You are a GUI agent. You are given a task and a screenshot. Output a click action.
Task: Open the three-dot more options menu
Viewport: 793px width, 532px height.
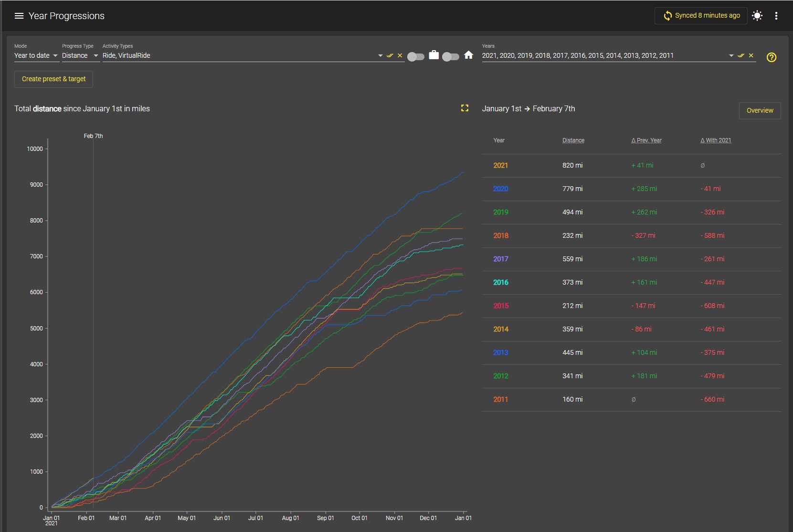coord(776,16)
